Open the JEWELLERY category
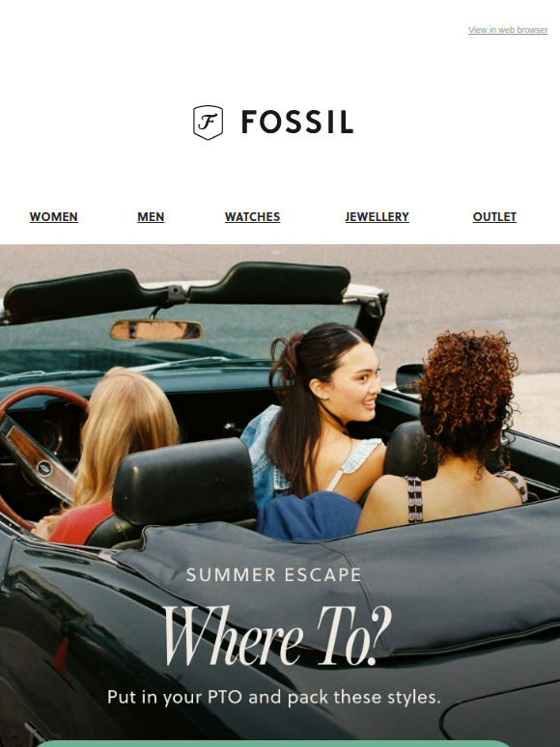 click(x=377, y=217)
